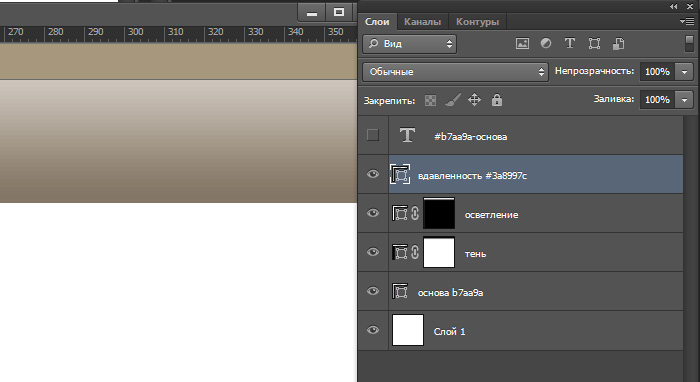Image resolution: width=700 pixels, height=382 pixels.
Task: Click the Заливка 100% value field
Action: [658, 100]
